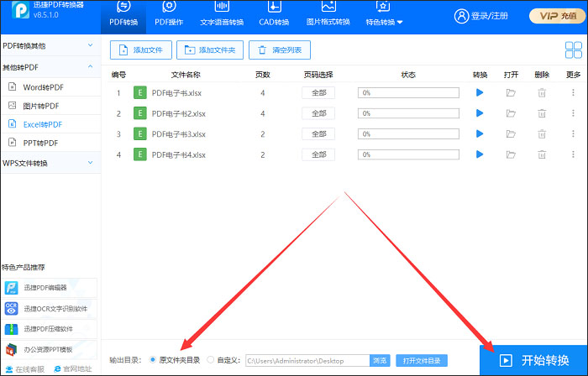This screenshot has width=588, height=376.
Task: Open 迅捷PDF压缩软件 recommendation
Action: [49, 329]
